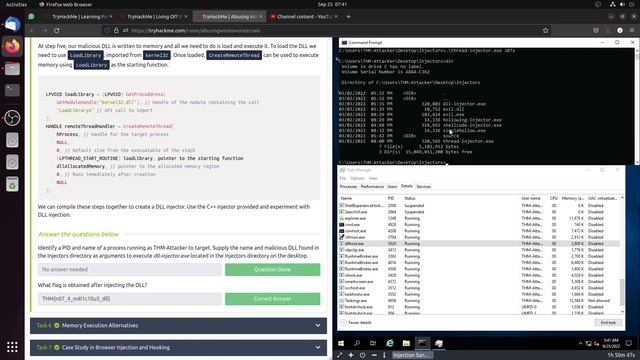Open the Ubuntu network status icon
640x360 pixels.
tap(613, 4)
